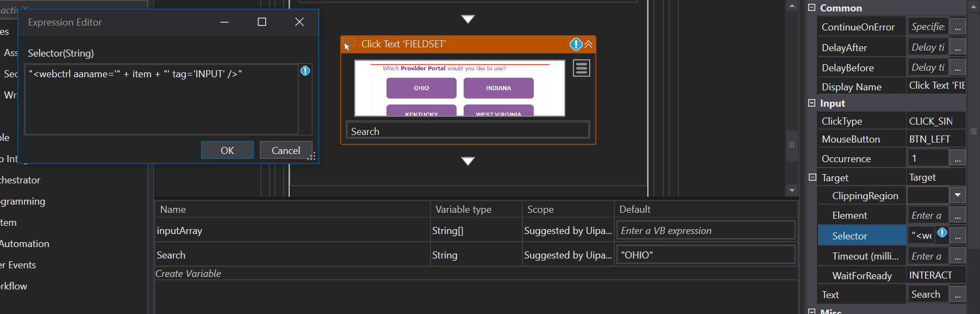This screenshot has width=980, height=314.
Task: Click warning icon in Click Text activity header
Action: coord(576,44)
